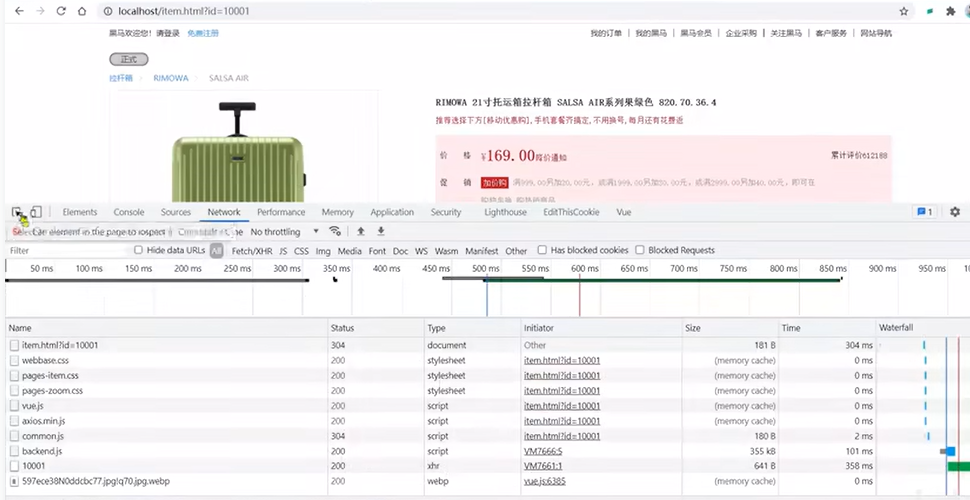Screen dimensions: 970x500
Task: Switch to the Sources tab
Action: tap(176, 212)
